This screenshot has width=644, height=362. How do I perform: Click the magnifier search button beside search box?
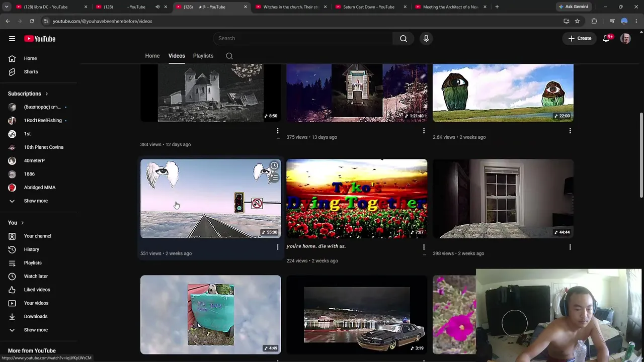(x=404, y=38)
